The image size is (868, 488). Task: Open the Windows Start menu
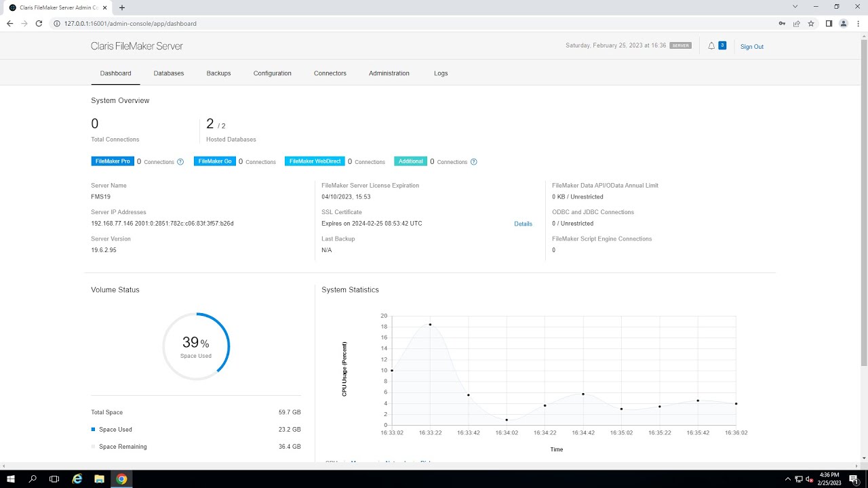[11, 479]
